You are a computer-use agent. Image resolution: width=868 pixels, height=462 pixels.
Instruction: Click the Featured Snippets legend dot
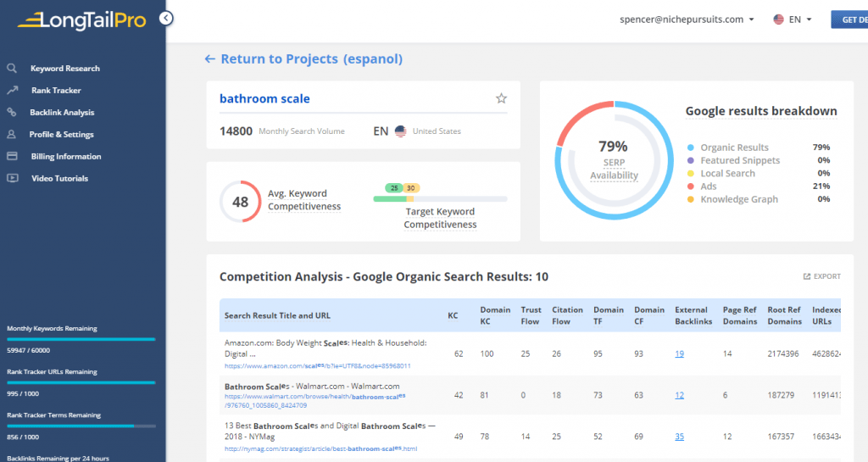coord(690,160)
